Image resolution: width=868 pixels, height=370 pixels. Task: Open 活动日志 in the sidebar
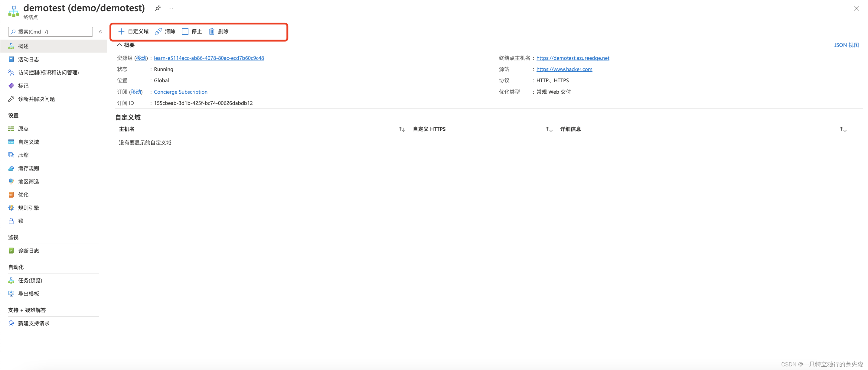click(29, 59)
